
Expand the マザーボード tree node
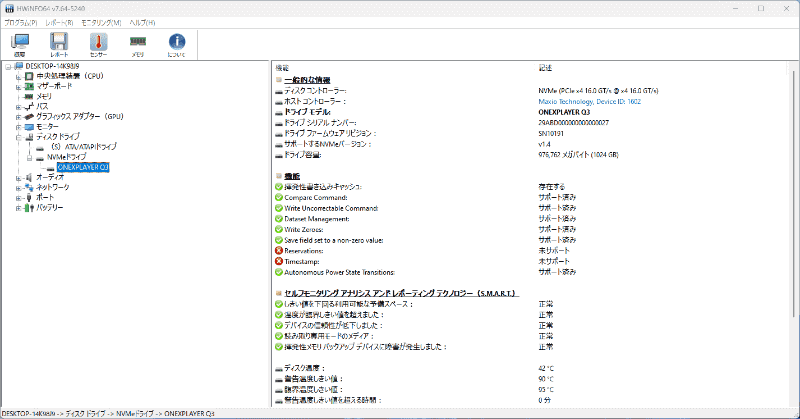(18, 87)
